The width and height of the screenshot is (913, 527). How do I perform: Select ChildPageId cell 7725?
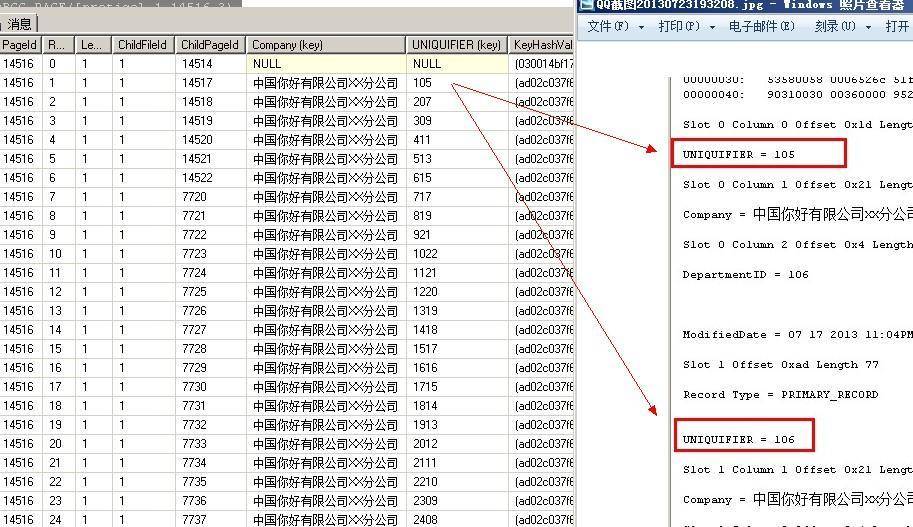point(210,292)
